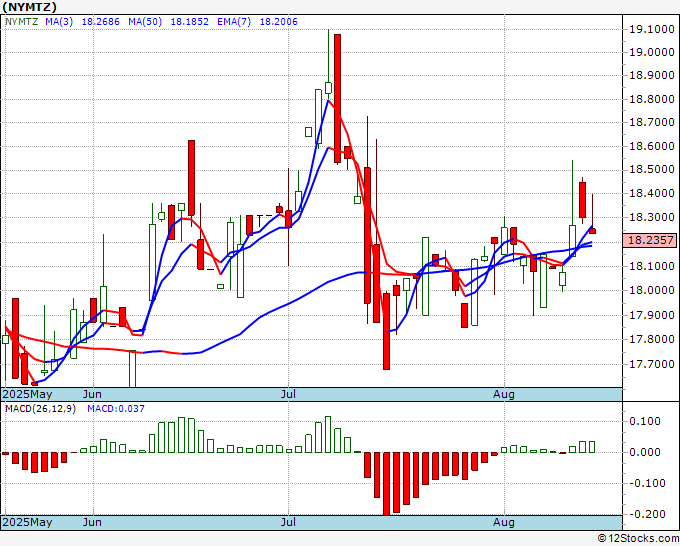Click the MACD(26,12,9) indicator label

point(40,409)
